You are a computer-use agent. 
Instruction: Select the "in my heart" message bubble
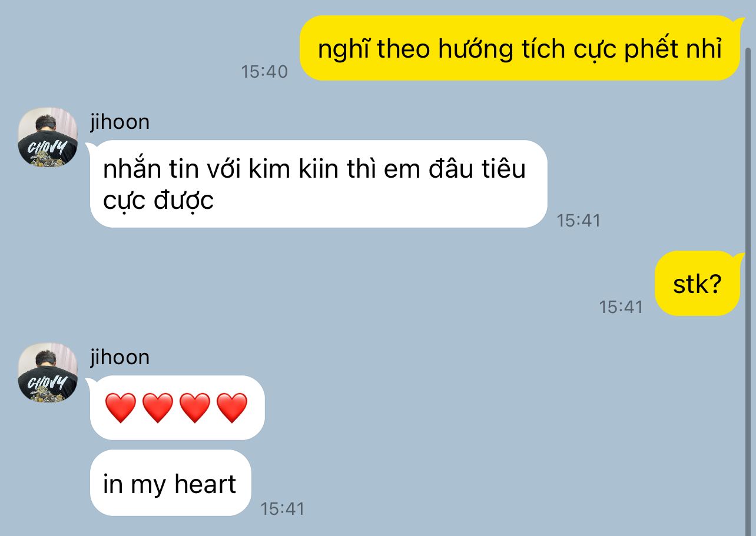pos(170,483)
